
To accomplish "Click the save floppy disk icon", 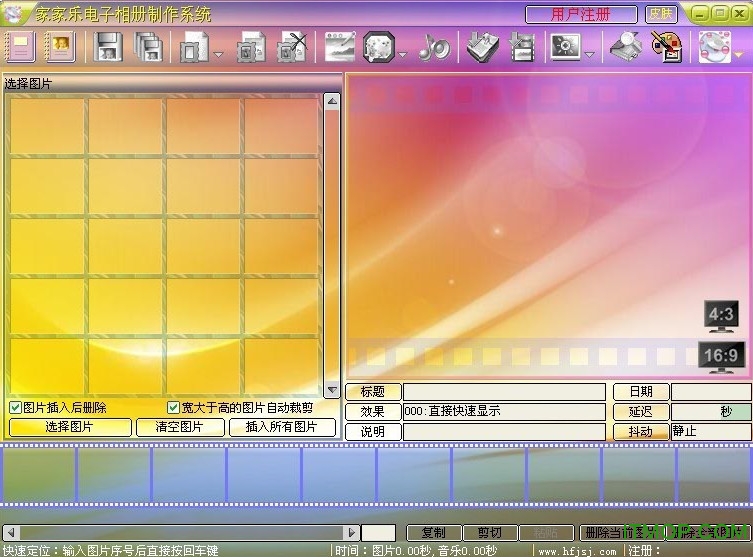I will (x=107, y=47).
